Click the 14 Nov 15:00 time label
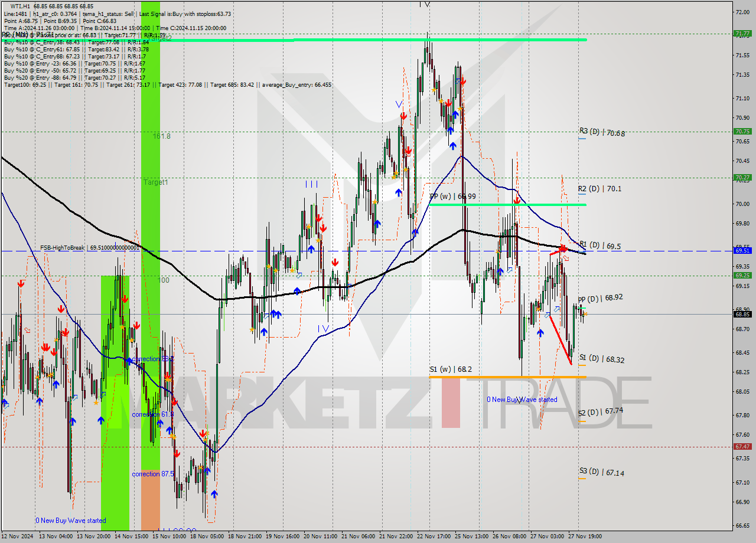756x543 pixels. click(133, 537)
